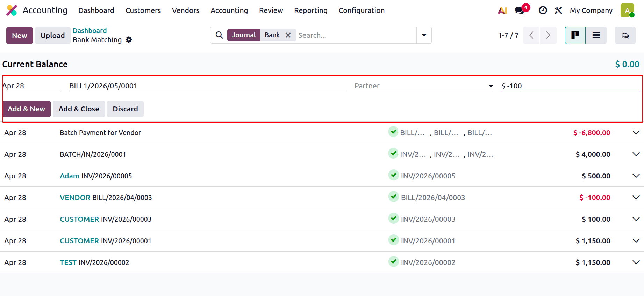Click the green check on CUSTOMER INV/2026/00001 row

(394, 240)
